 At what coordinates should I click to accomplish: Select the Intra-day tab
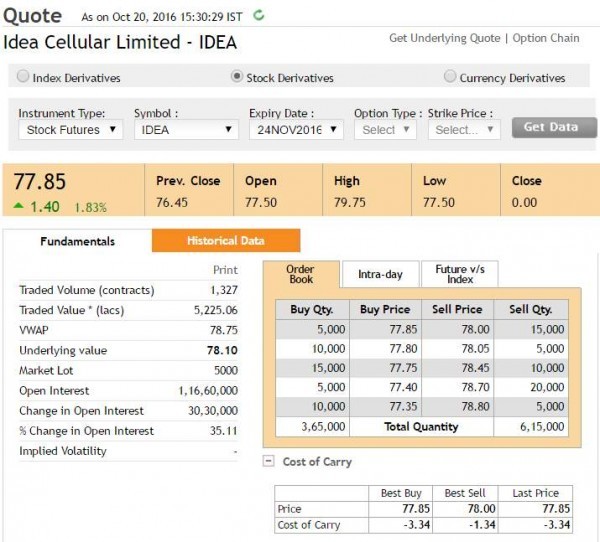click(380, 274)
